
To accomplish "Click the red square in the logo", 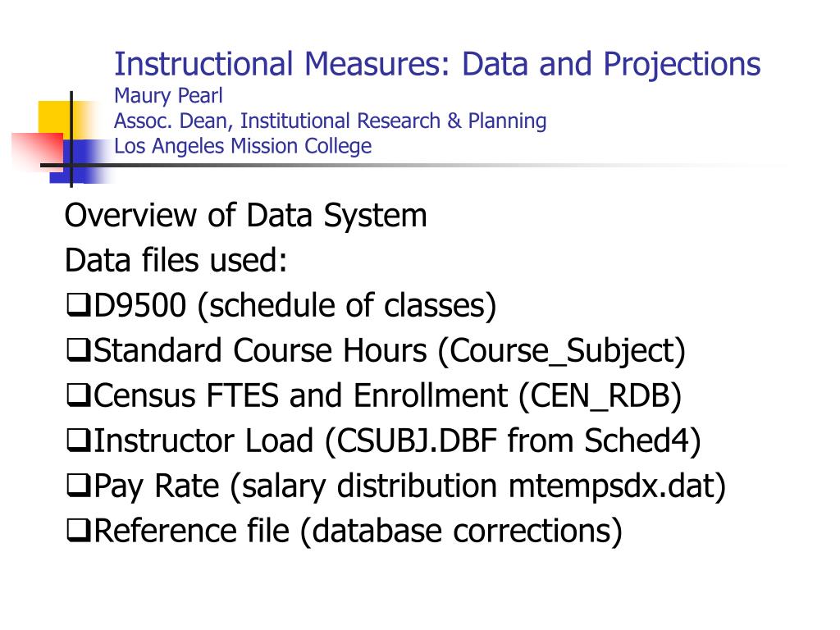I will tap(39, 151).
